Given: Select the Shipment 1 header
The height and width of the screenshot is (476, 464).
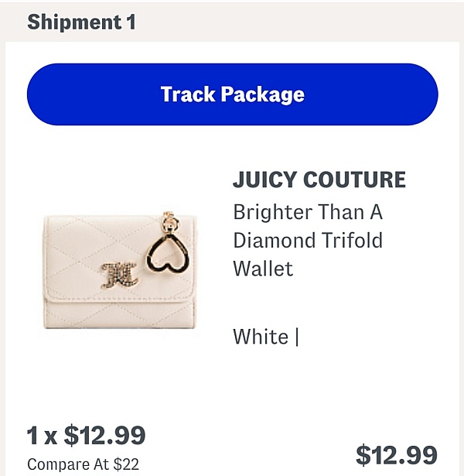Looking at the screenshot, I should pos(81,22).
